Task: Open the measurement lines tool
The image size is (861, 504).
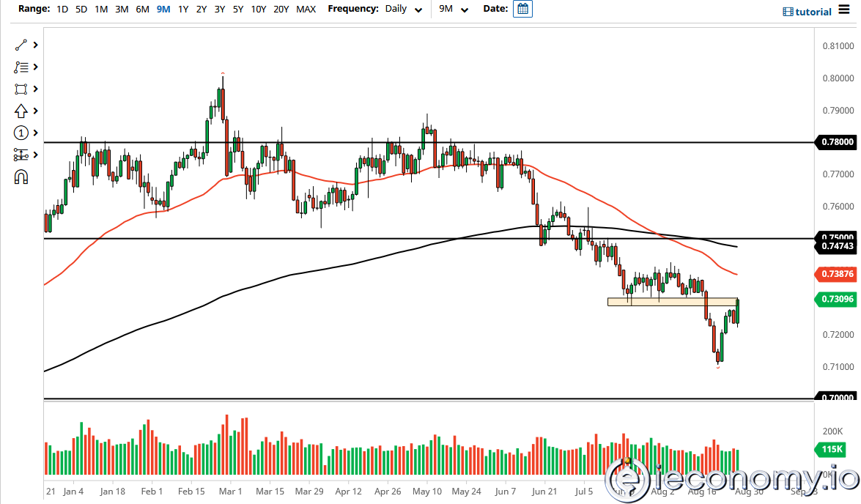Action: [20, 155]
